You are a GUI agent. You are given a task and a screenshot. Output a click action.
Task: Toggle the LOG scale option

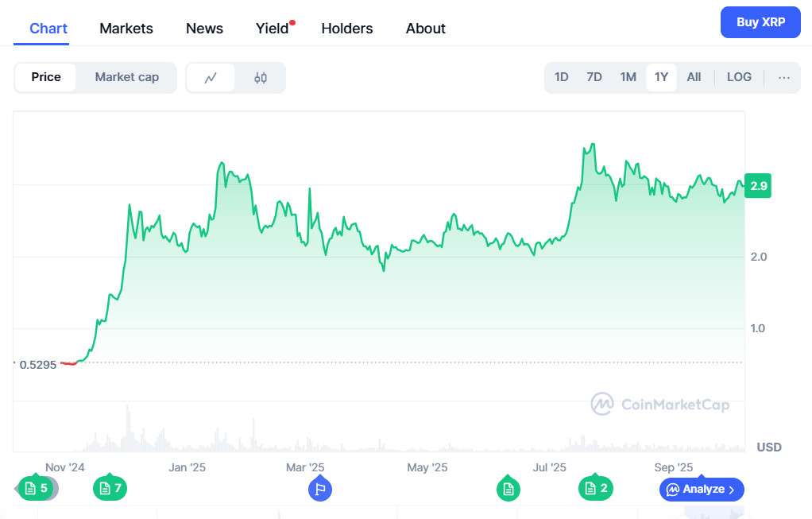(x=739, y=78)
